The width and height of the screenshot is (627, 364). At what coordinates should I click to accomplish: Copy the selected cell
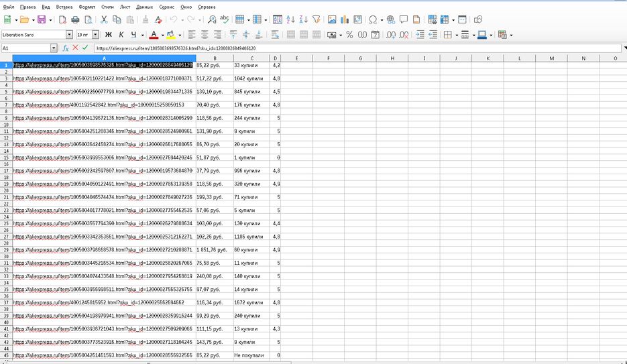tap(117, 19)
